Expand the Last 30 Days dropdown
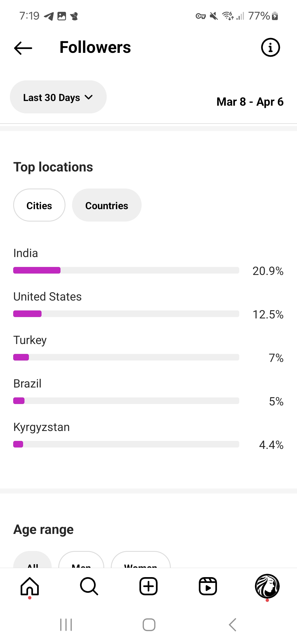The height and width of the screenshot is (644, 297). [58, 97]
